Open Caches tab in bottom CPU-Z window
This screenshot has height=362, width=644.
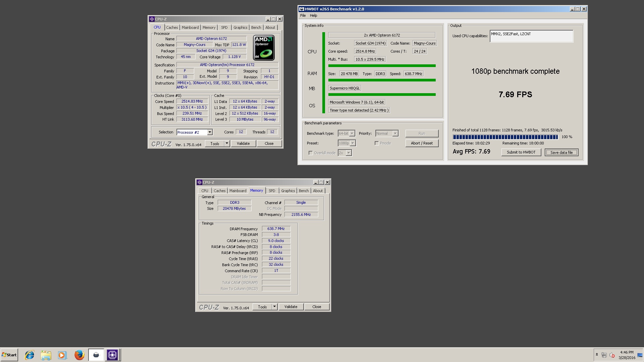(219, 191)
